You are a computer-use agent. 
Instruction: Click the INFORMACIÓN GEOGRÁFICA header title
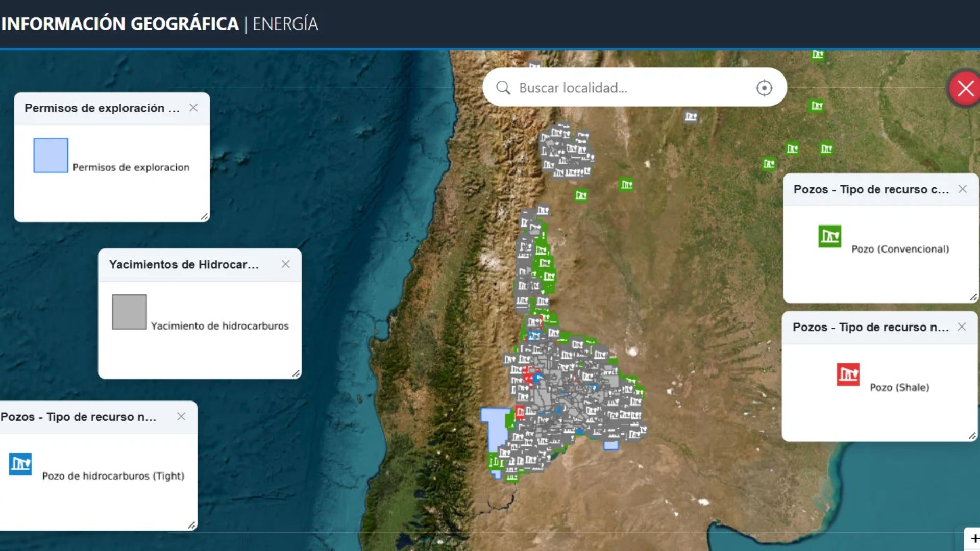point(120,24)
